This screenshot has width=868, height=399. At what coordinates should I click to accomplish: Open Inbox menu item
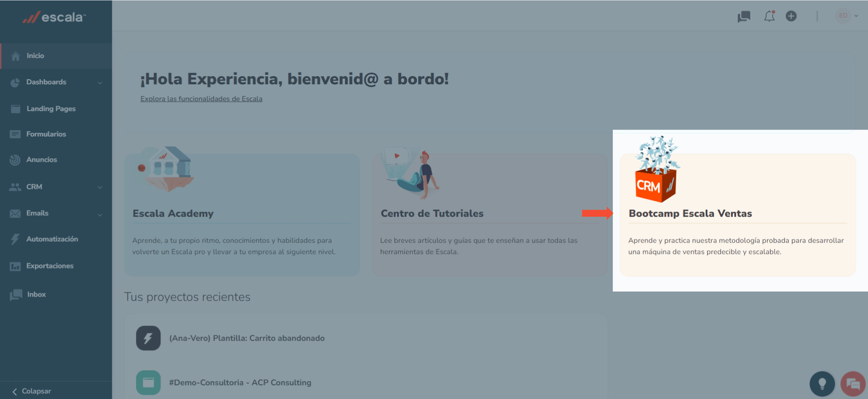pos(36,294)
